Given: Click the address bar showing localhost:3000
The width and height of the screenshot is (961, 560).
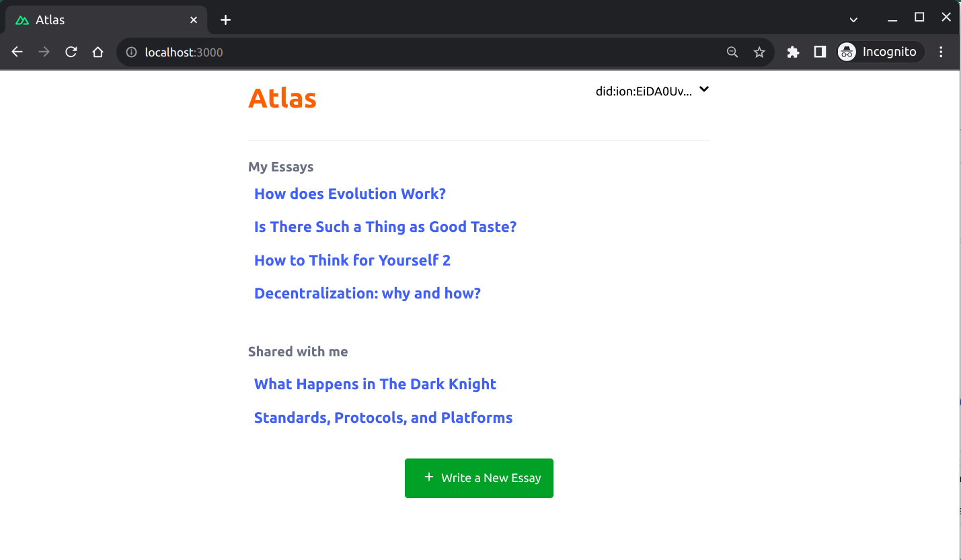Looking at the screenshot, I should (403, 52).
